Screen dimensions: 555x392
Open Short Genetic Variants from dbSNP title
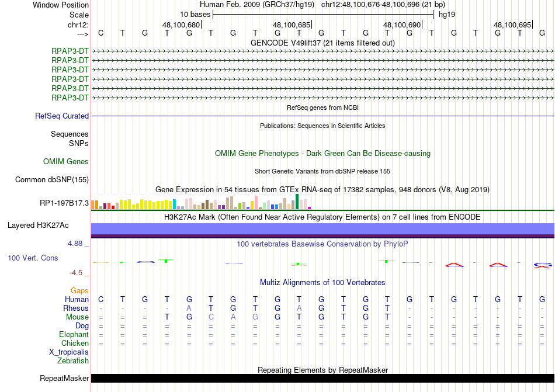pyautogui.click(x=322, y=171)
